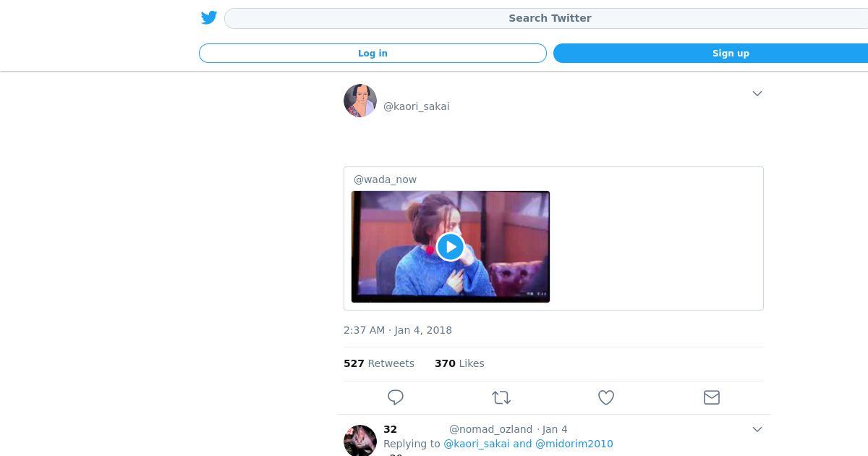This screenshot has height=456, width=868.
Task: Click the Sign up button
Action: 711,53
